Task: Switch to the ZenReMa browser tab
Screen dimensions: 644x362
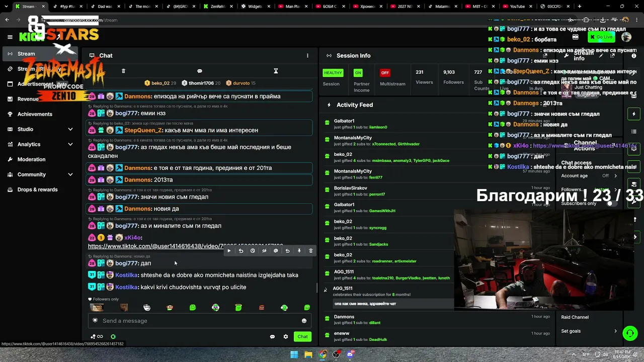Action: tap(217, 7)
